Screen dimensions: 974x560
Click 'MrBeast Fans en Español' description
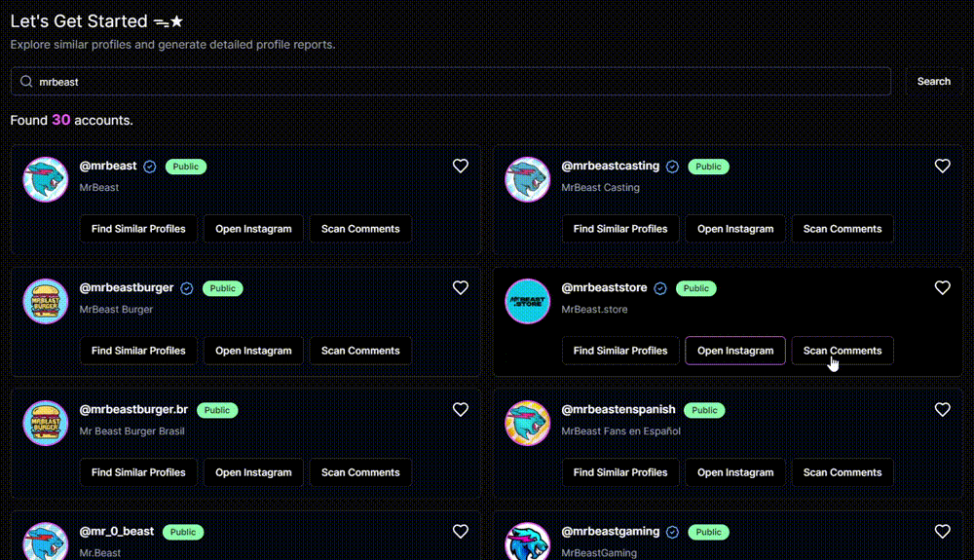tap(620, 430)
